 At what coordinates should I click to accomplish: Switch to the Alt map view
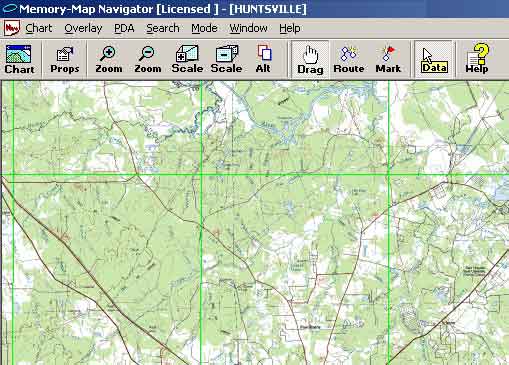pos(263,60)
